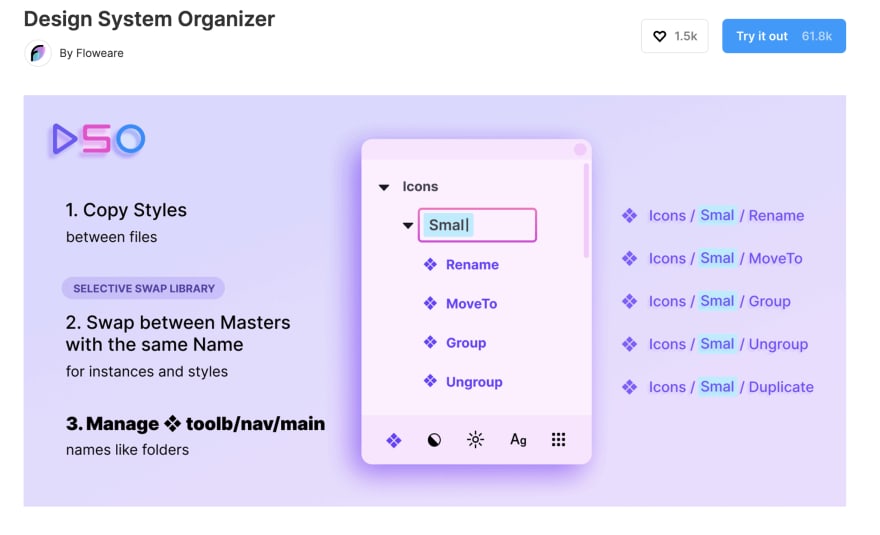The image size is (880, 535).
Task: Click the component icon beside Group
Action: point(430,342)
